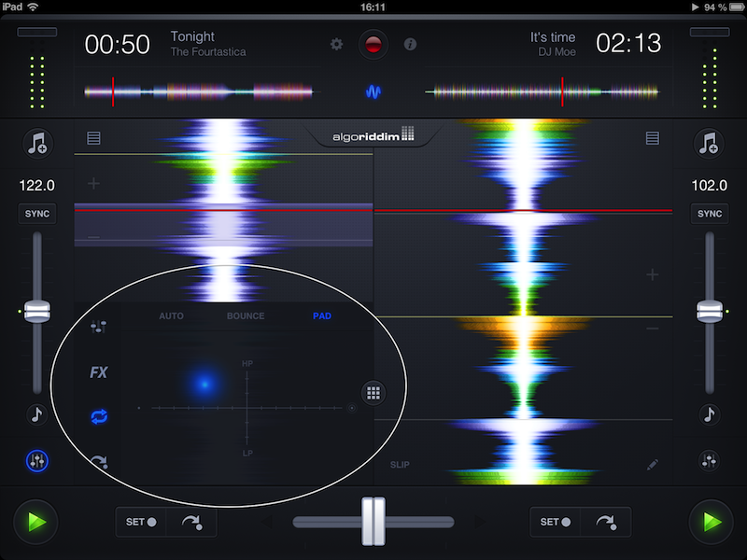This screenshot has width=747, height=560.
Task: Enable SYNC on the right deck
Action: coord(709,214)
